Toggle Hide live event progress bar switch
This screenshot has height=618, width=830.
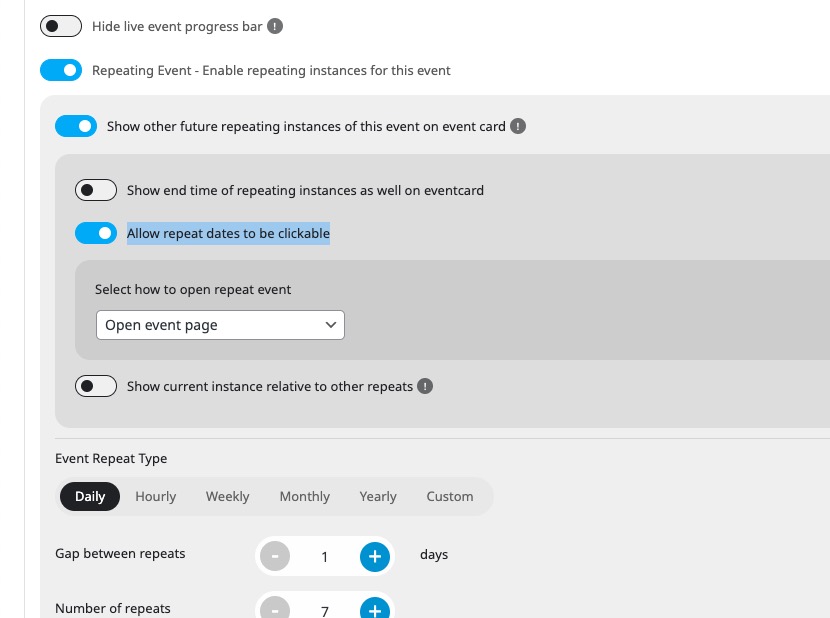tap(61, 26)
